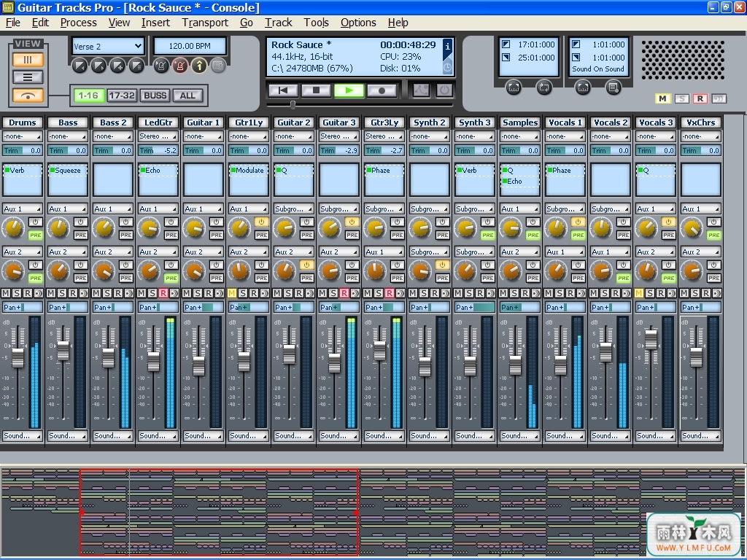Viewport: 747px width, 560px height.
Task: Stop playback
Action: pyautogui.click(x=317, y=90)
